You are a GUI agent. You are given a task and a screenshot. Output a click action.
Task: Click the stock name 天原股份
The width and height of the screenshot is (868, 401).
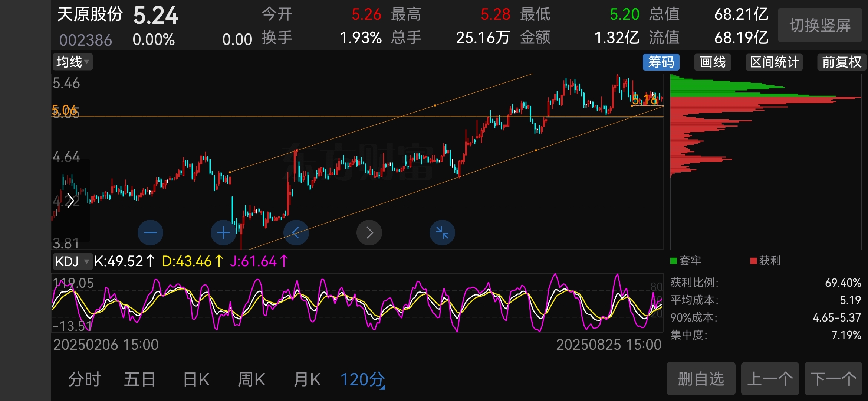(90, 14)
